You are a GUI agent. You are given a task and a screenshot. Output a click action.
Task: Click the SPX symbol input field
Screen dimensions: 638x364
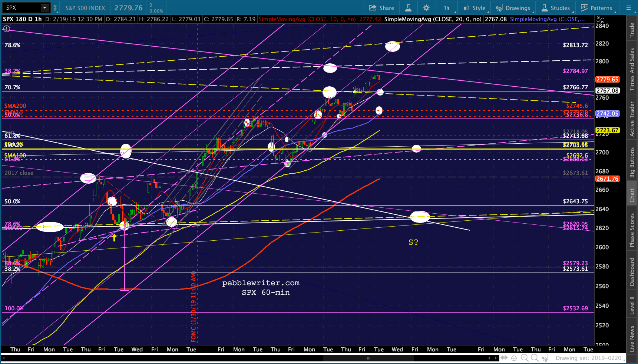22,8
